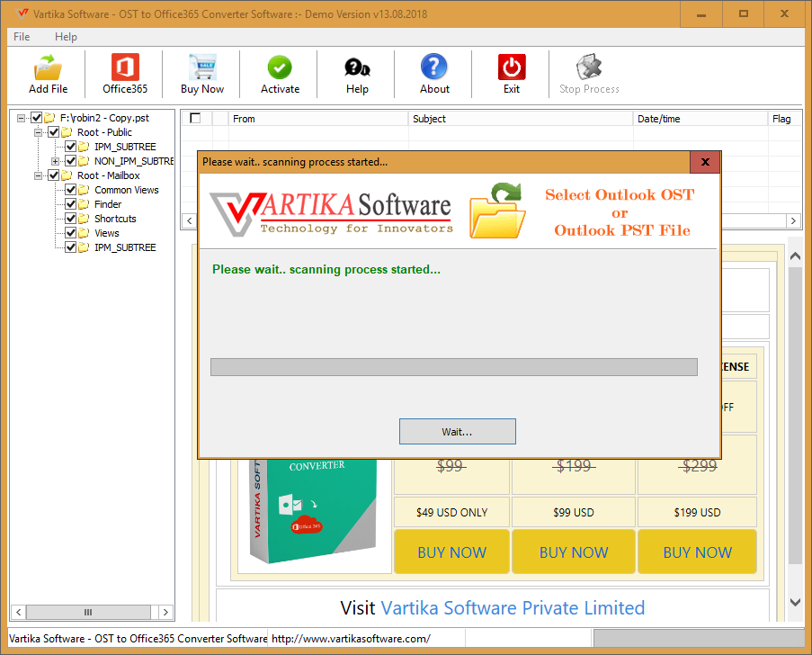Select the Views folder tree item
This screenshot has height=655, width=812.
coord(107,233)
